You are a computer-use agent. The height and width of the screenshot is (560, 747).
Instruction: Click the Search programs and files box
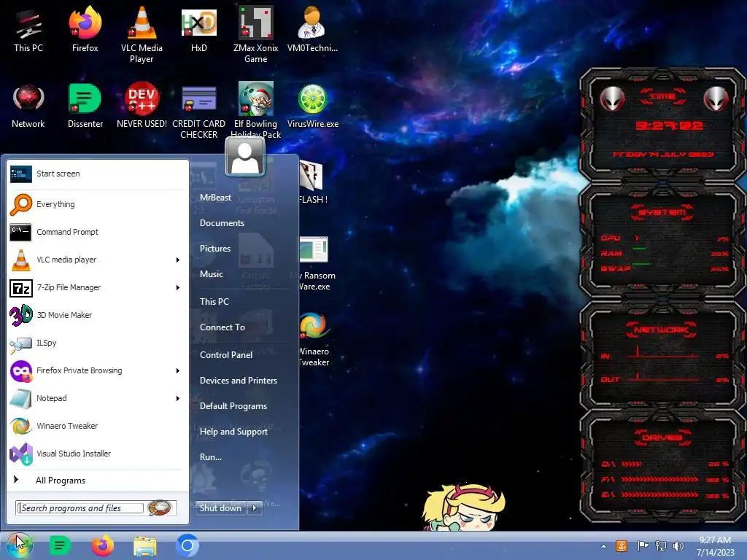point(80,508)
